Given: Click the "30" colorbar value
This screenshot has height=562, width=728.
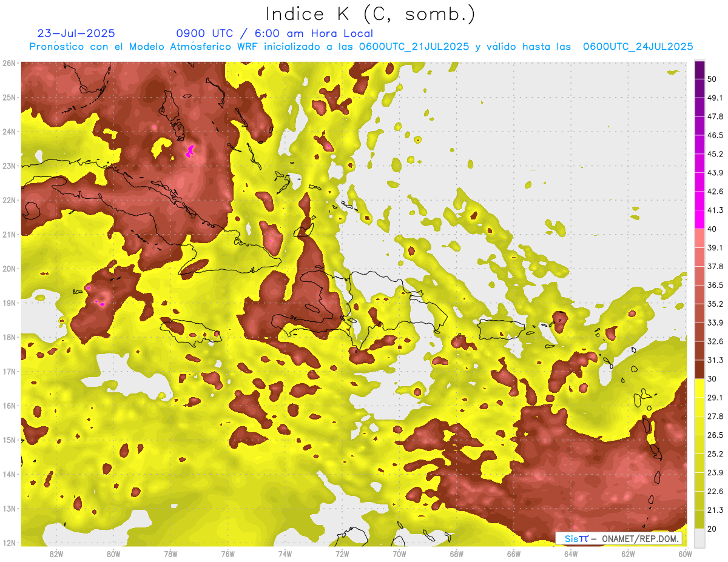Looking at the screenshot, I should (713, 379).
